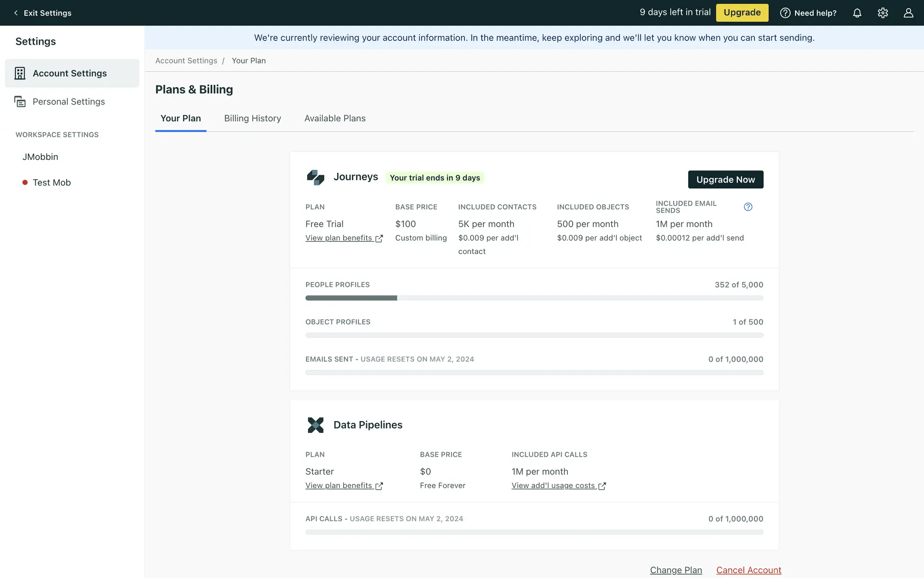Viewport: 924px width, 578px height.
Task: Click the Personal Settings sidebar icon
Action: (20, 102)
